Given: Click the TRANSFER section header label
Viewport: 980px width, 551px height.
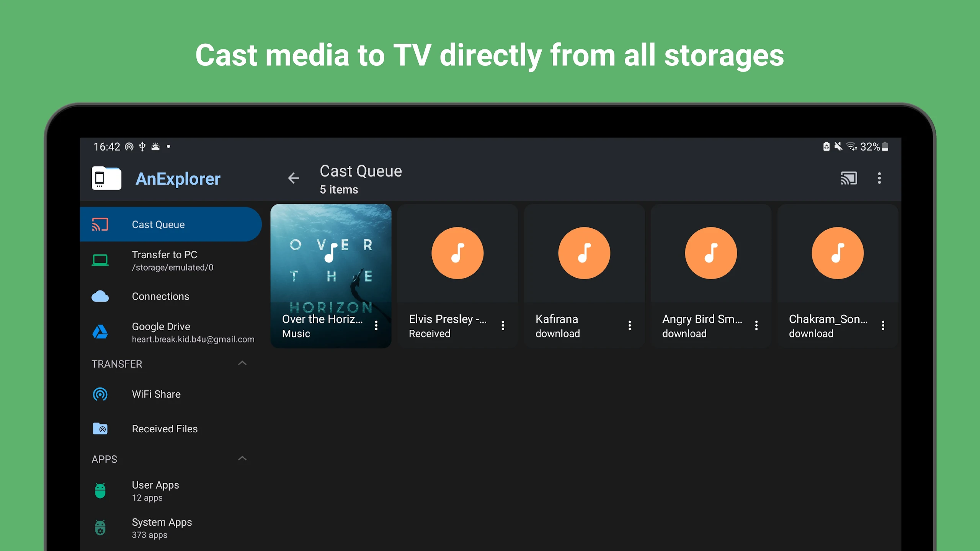Looking at the screenshot, I should tap(117, 364).
